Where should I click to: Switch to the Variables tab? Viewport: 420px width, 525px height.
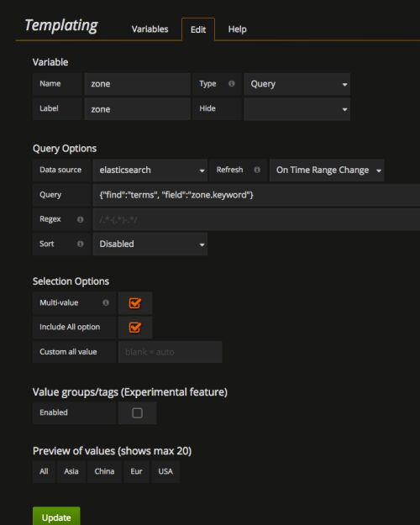click(150, 29)
